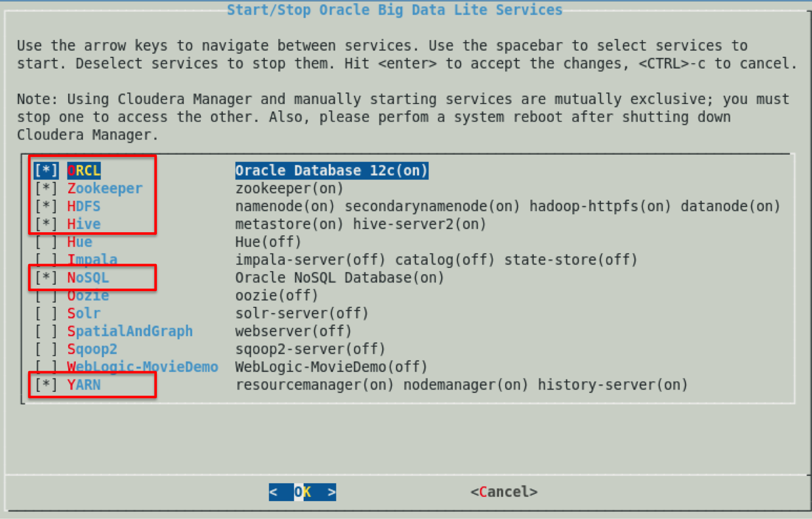Click Cancel to discard changes
The width and height of the screenshot is (812, 519).
point(503,491)
